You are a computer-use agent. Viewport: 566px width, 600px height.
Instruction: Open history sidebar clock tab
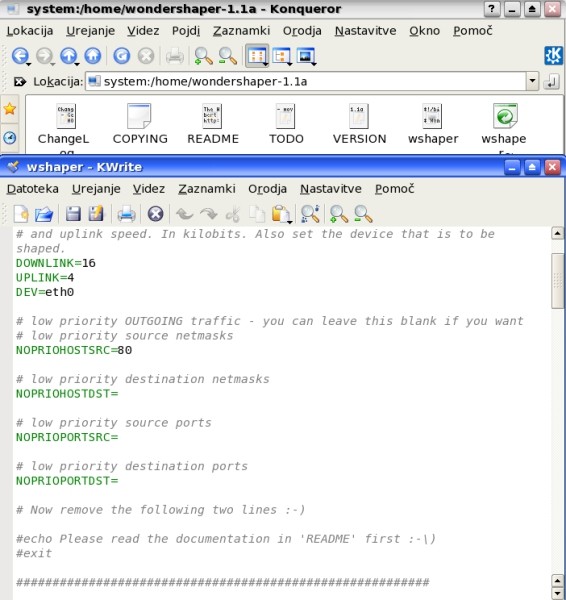(x=10, y=138)
